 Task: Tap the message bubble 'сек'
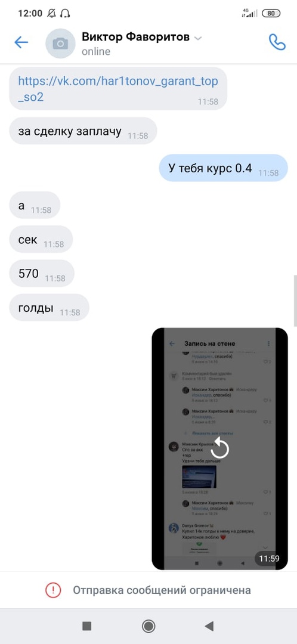click(x=41, y=240)
